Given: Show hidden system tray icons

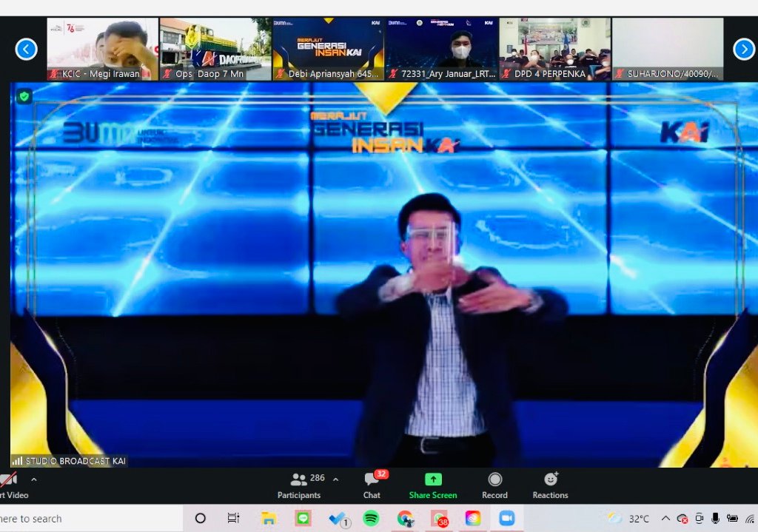Looking at the screenshot, I should coord(665,519).
